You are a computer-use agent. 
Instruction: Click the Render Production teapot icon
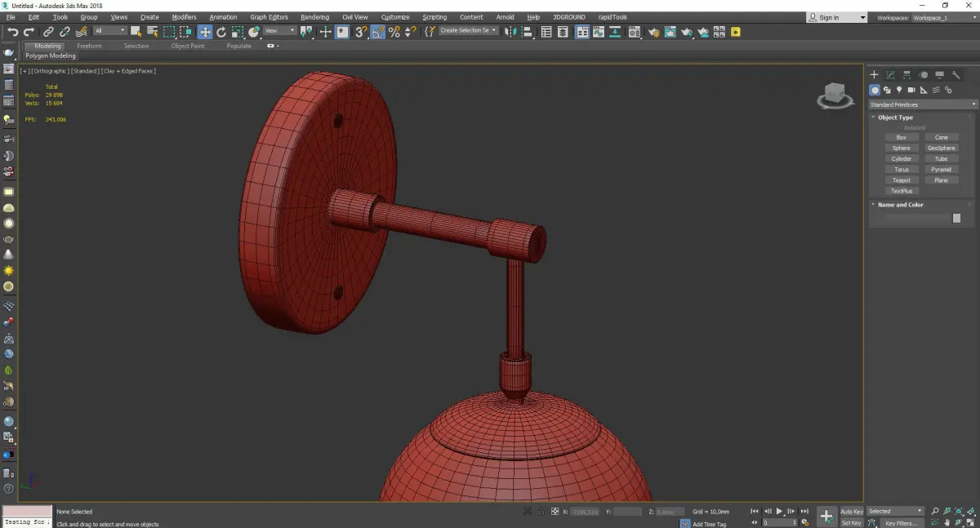coord(687,32)
